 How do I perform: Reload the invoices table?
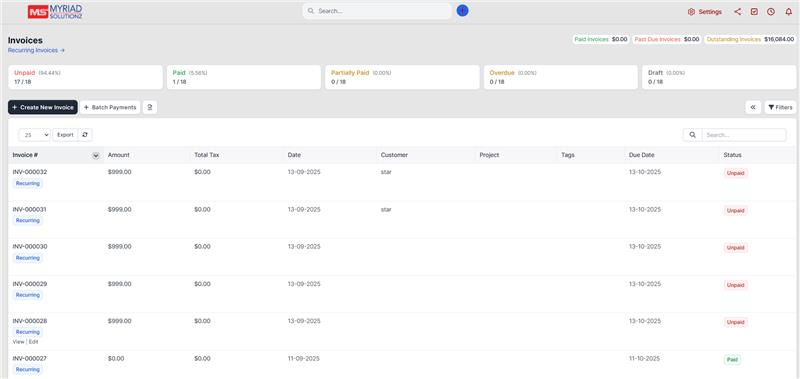point(85,135)
